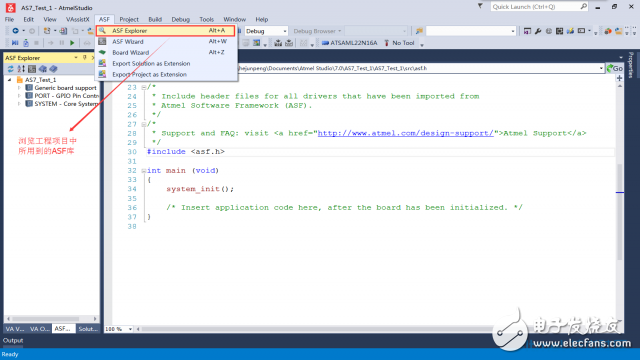Open the File menu
Image resolution: width=640 pixels, height=360 pixels.
[x=9, y=19]
